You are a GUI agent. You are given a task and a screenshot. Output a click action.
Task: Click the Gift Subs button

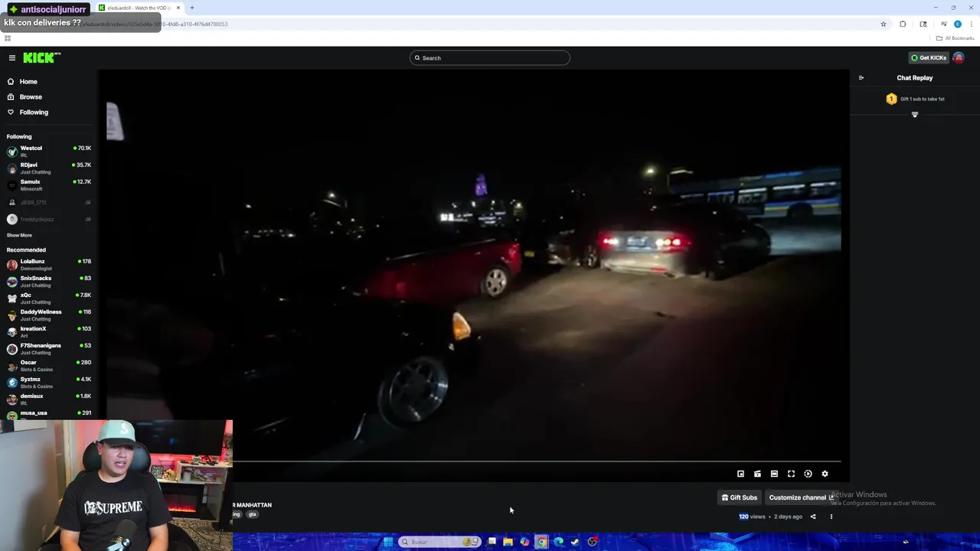[739, 497]
